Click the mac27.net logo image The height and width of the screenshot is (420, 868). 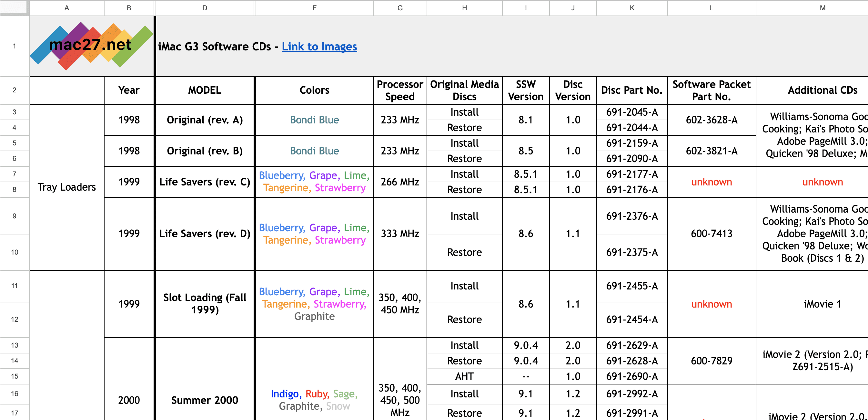click(x=91, y=46)
